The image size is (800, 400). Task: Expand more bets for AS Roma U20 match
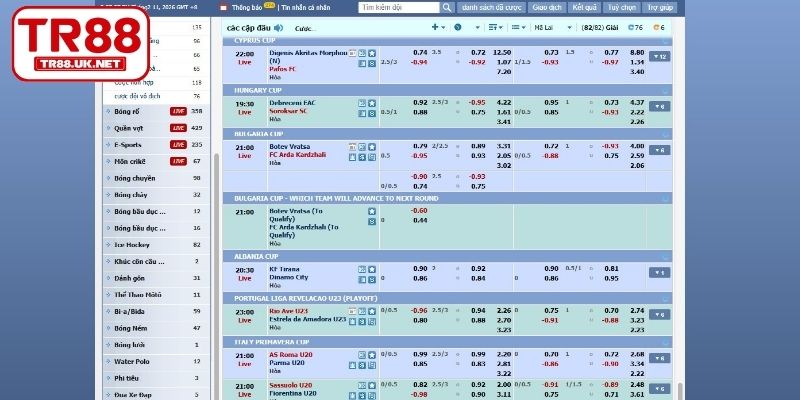tap(659, 359)
